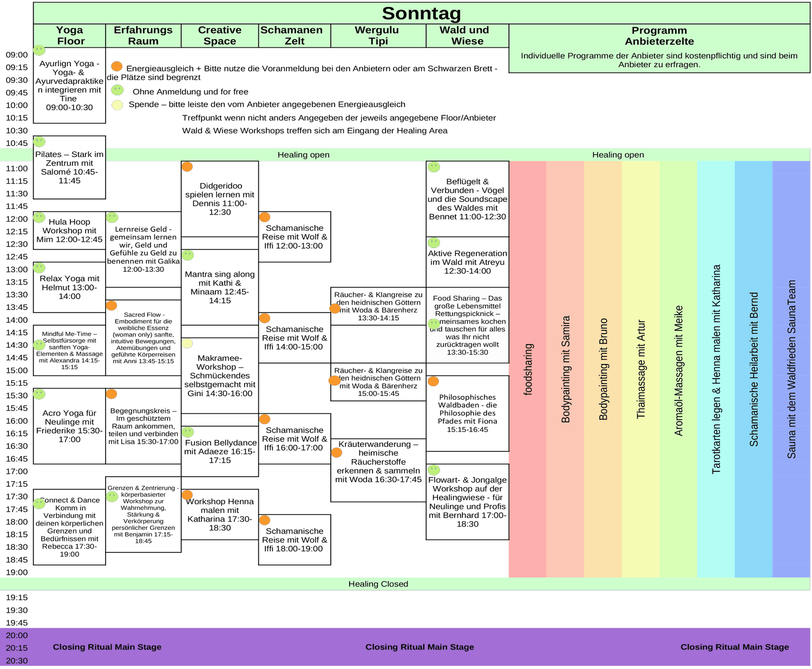
Task: Click the Sonntag title header
Action: [421, 14]
